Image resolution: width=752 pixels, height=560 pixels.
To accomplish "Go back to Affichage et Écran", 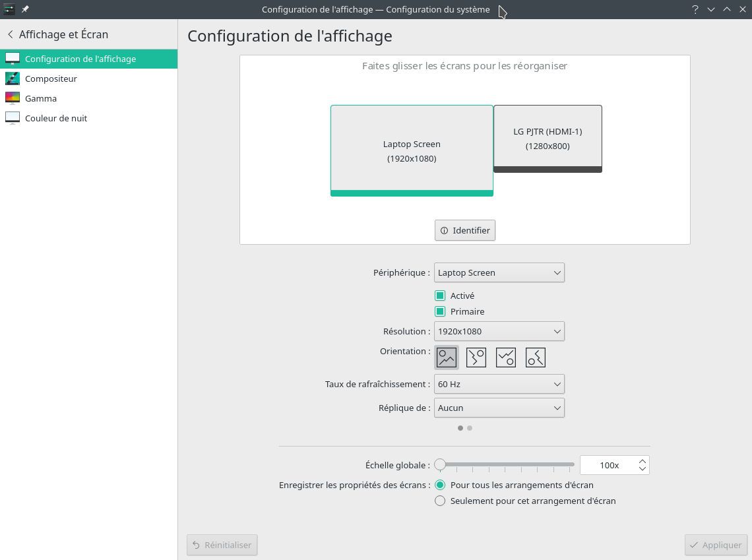I will 57,34.
